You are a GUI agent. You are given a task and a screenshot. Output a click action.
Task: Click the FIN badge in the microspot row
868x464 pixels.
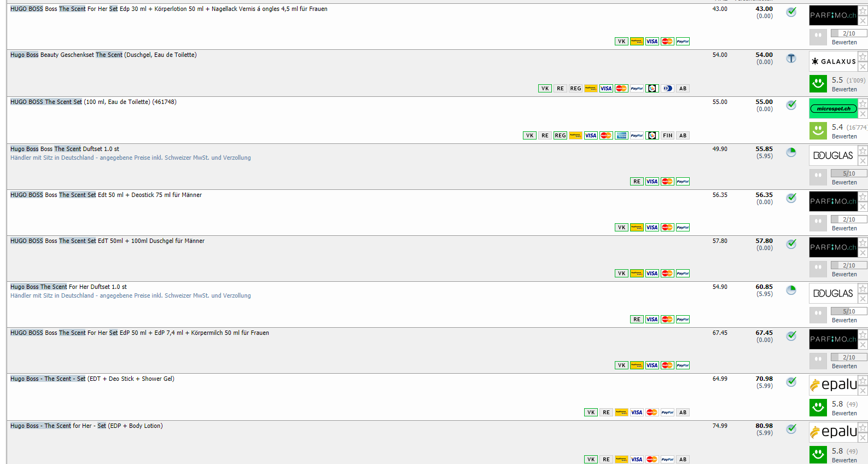(667, 136)
